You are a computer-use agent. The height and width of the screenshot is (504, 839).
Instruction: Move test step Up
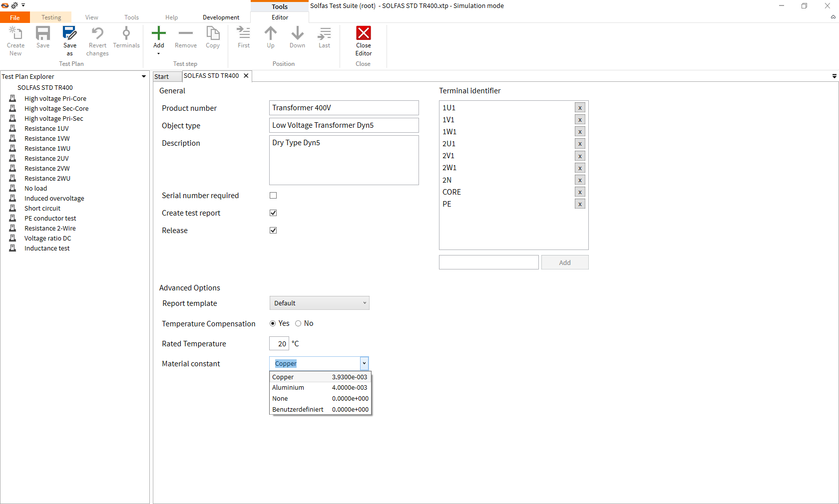coord(271,33)
